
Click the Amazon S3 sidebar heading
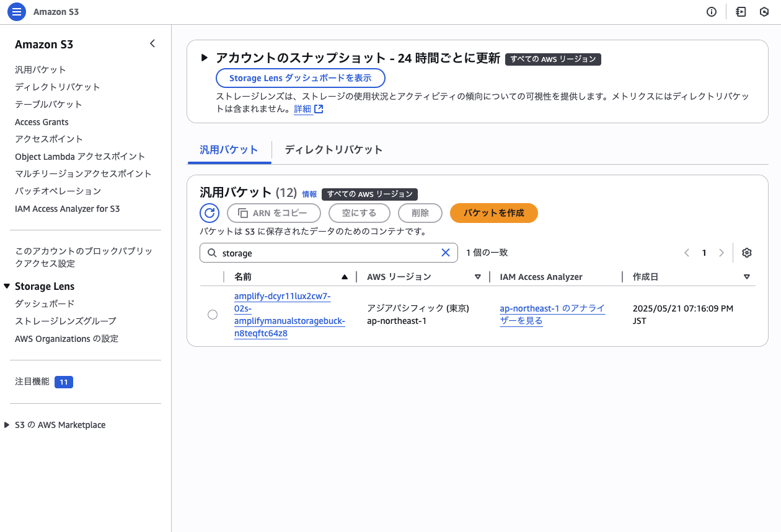coord(44,44)
